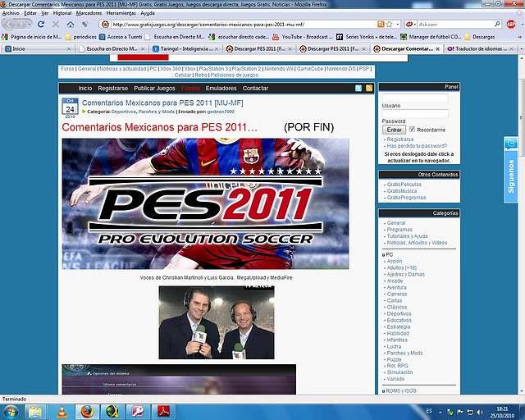Screen dimensions: 525x420
Task: Open search engine selector dropdown
Action: click(415, 24)
